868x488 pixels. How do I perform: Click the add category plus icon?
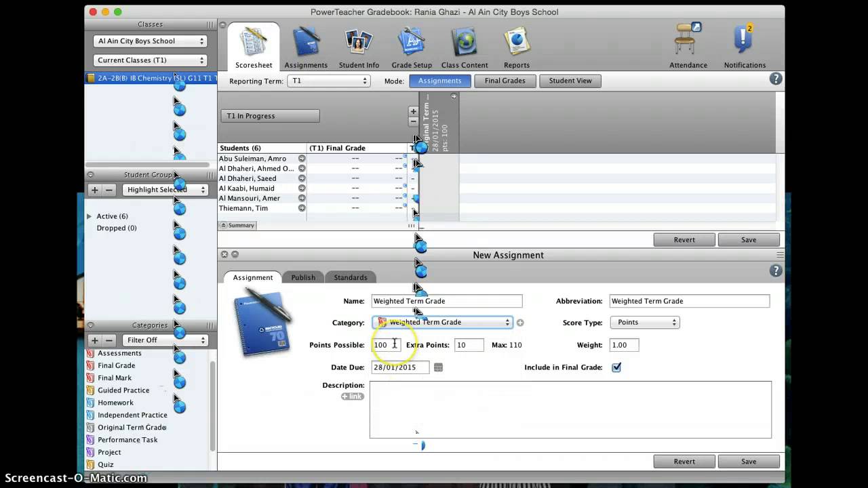[x=520, y=323]
